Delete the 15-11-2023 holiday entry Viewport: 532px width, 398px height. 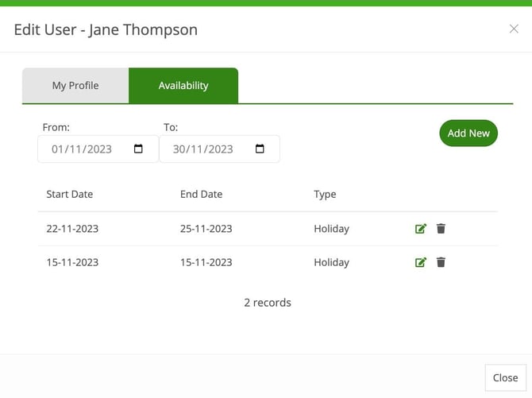pyautogui.click(x=441, y=262)
